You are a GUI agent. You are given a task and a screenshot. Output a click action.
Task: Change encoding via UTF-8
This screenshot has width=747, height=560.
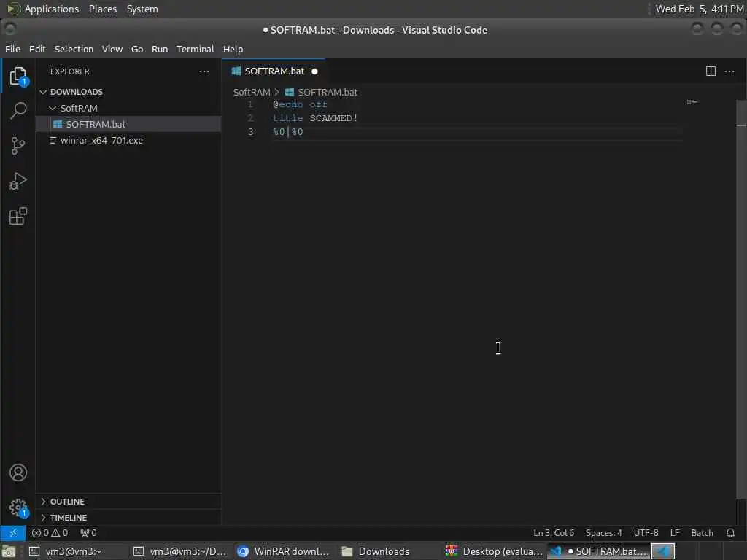point(646,533)
